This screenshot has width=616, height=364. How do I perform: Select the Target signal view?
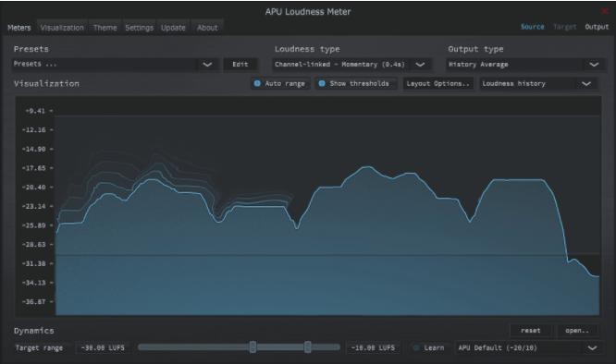point(564,27)
